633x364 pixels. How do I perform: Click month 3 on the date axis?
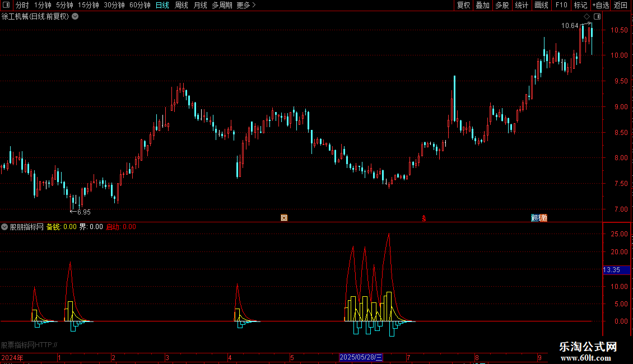tap(167, 357)
